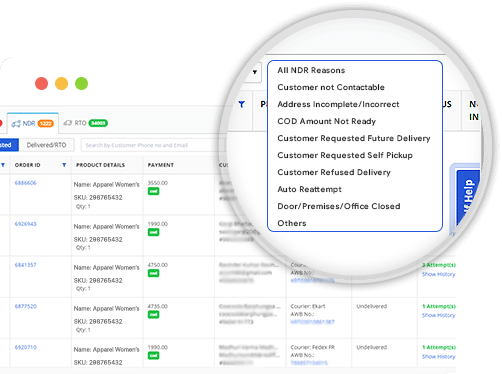Click the Undelivered status in Ekart row
This screenshot has height=374, width=502.
click(x=372, y=306)
